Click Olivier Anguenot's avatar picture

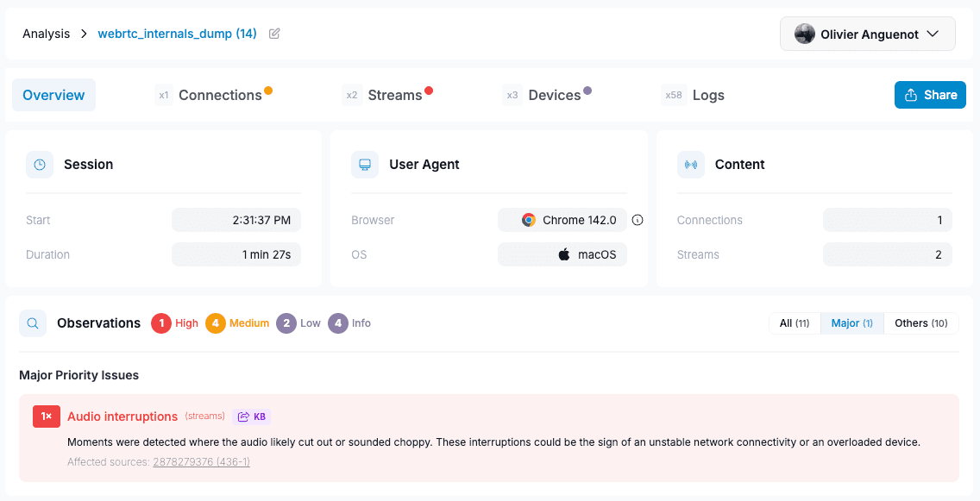(805, 34)
